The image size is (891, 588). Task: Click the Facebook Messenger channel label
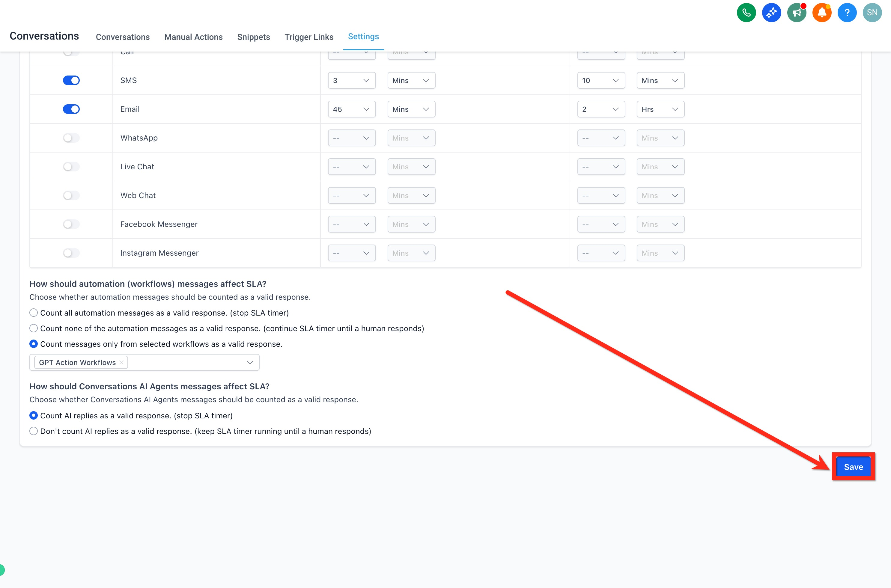[x=159, y=224]
